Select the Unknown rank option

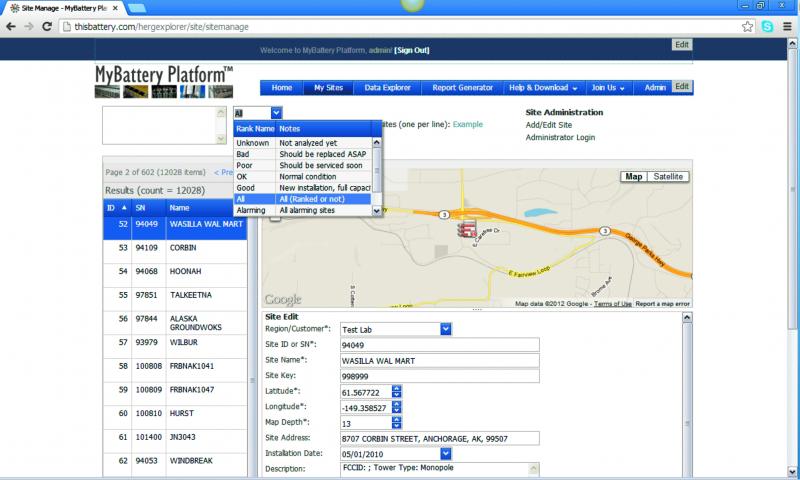tap(303, 143)
